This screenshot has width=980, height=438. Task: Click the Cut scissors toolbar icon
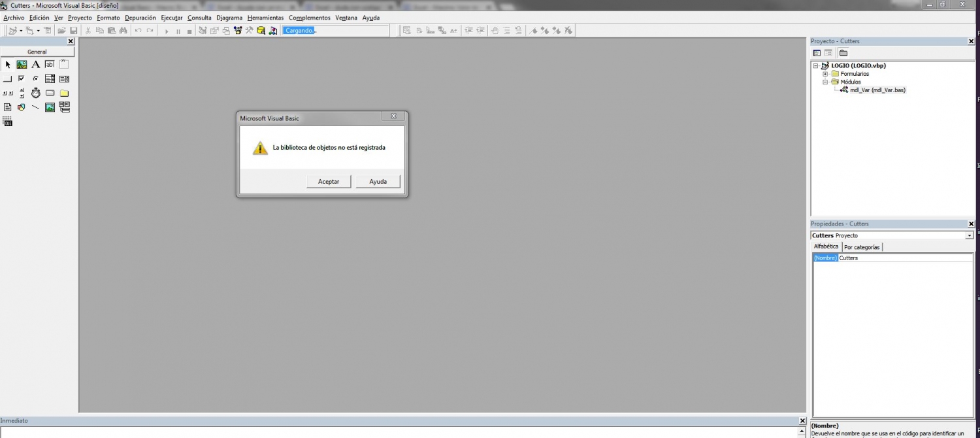tap(88, 31)
